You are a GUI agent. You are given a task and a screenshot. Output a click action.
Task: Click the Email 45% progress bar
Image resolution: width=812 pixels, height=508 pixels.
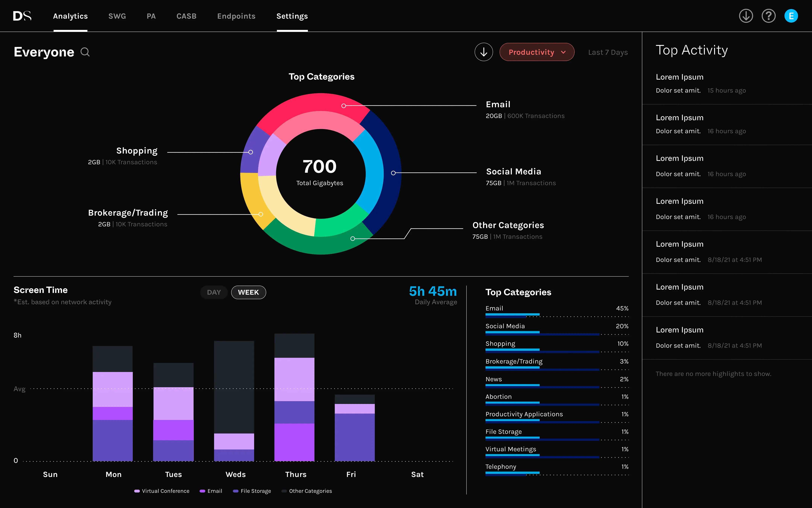tap(557, 315)
